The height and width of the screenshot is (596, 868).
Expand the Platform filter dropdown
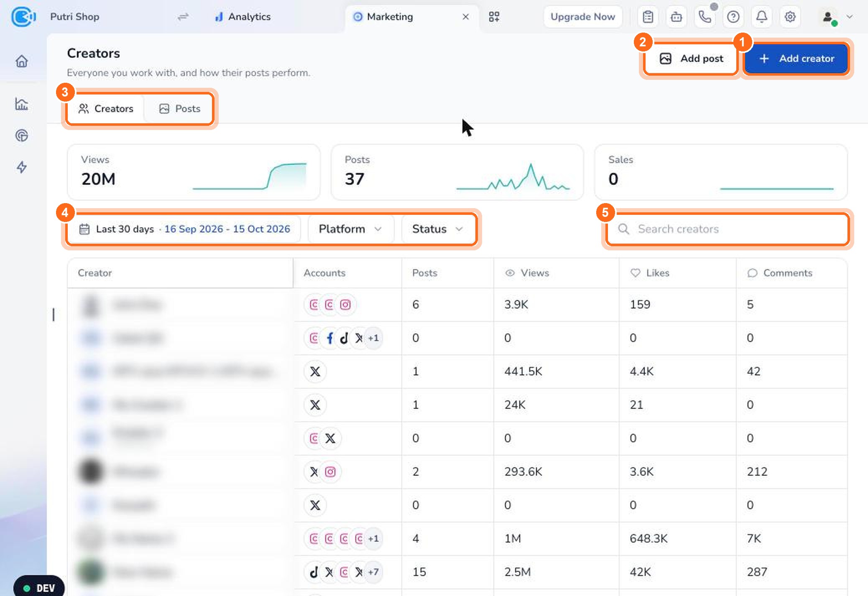coord(350,229)
